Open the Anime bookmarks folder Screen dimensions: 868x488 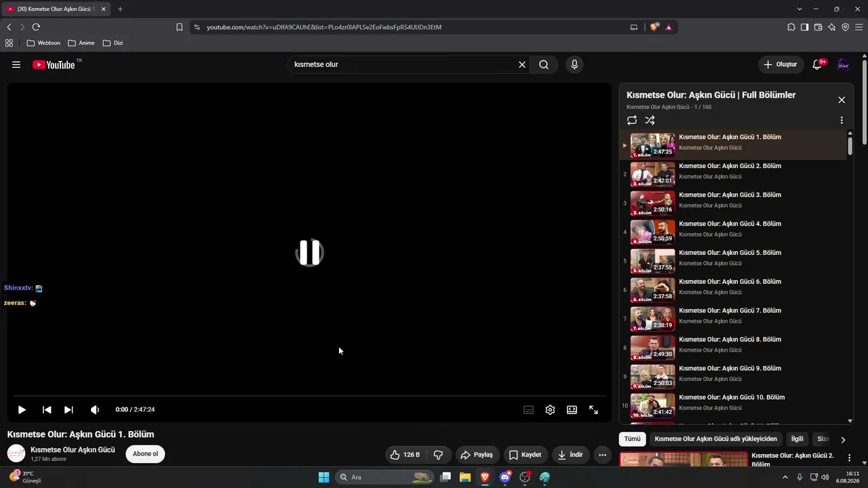(x=81, y=43)
